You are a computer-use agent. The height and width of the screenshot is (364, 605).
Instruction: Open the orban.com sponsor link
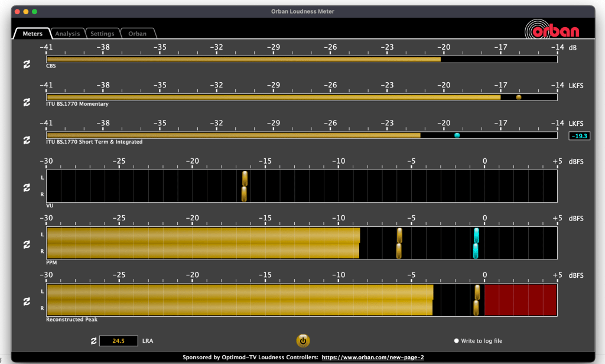(372, 357)
